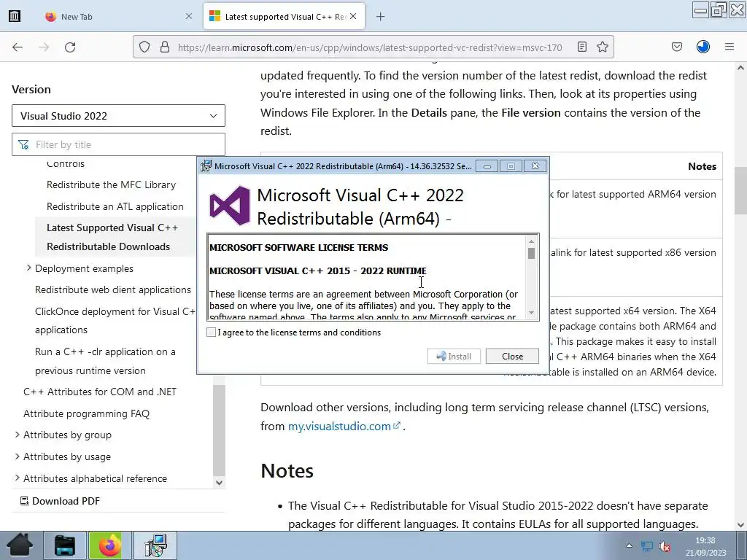This screenshot has height=560, width=747.
Task: Click the page scroll-up arrow
Action: 740,68
